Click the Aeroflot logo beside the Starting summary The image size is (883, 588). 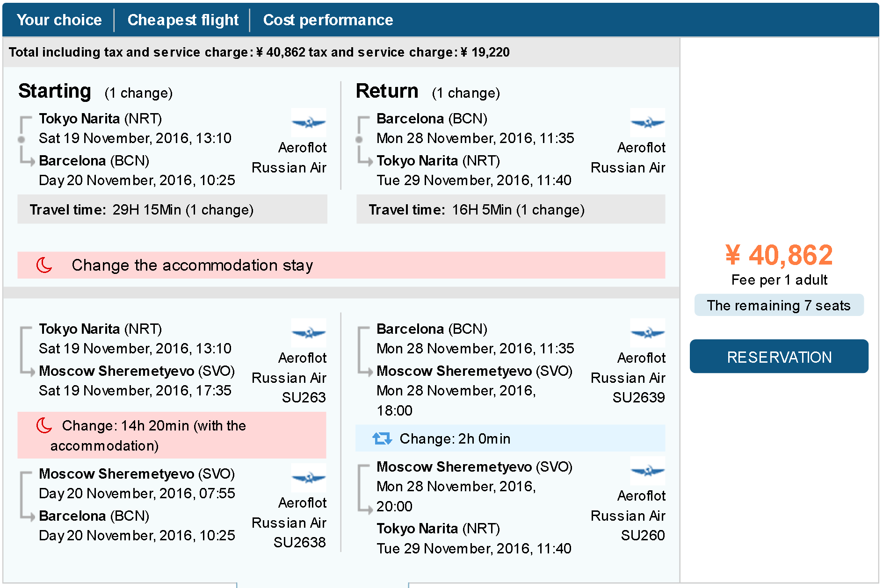309,122
